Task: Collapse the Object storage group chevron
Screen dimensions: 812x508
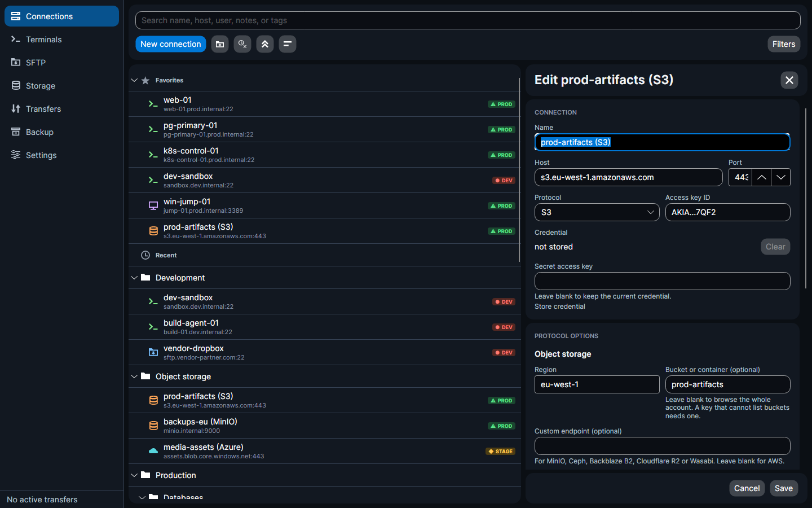Action: click(134, 376)
